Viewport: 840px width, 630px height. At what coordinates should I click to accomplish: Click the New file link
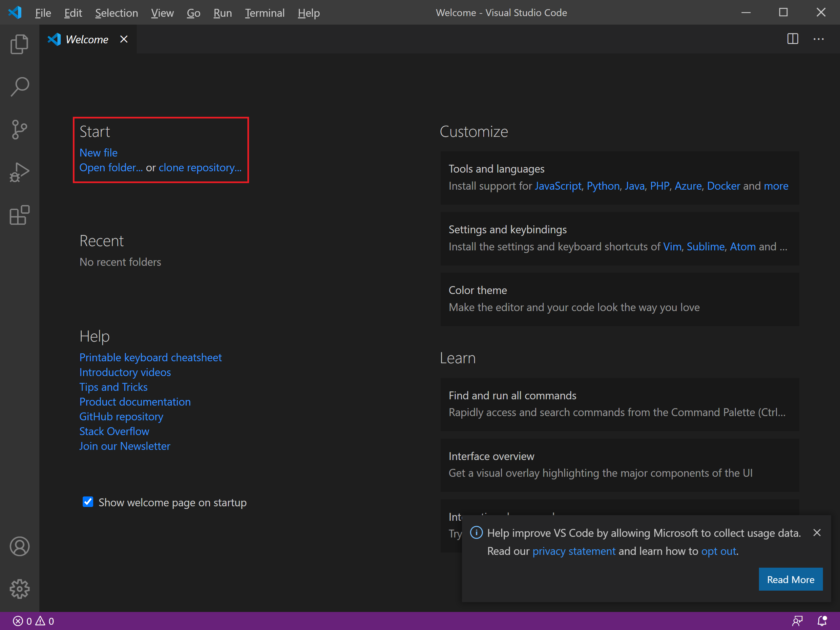pyautogui.click(x=98, y=152)
